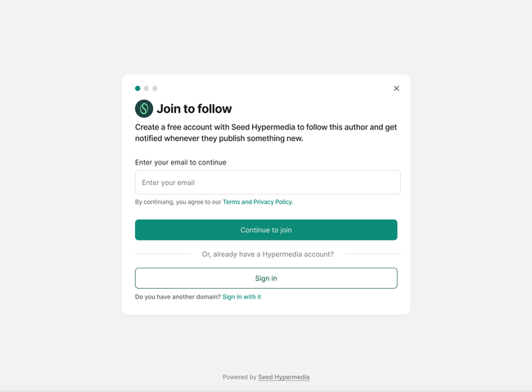Click the Enter your email to continue label

click(180, 162)
